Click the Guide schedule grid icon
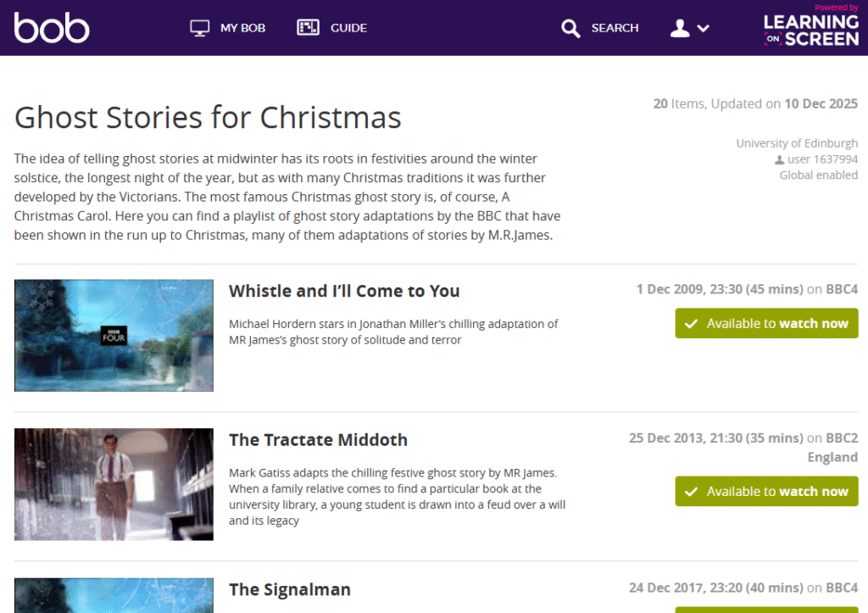The height and width of the screenshot is (613, 868). click(308, 28)
